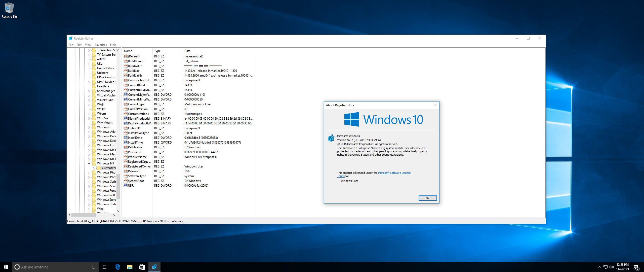Click the tree scroll down arrow

click(x=118, y=211)
